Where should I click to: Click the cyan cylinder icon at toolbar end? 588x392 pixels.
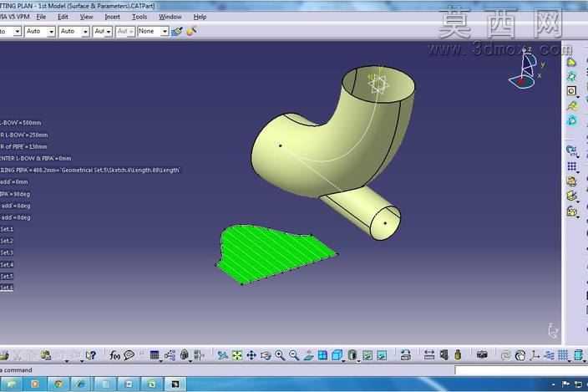tap(578, 355)
